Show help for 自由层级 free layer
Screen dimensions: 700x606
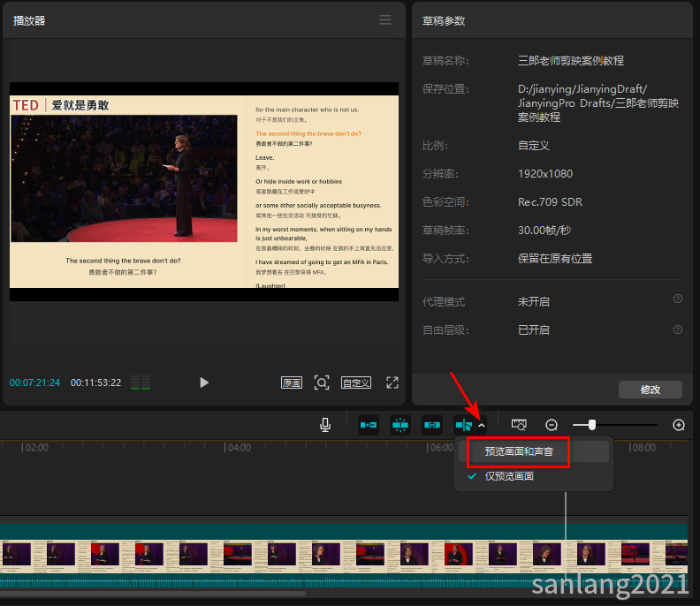pos(678,330)
